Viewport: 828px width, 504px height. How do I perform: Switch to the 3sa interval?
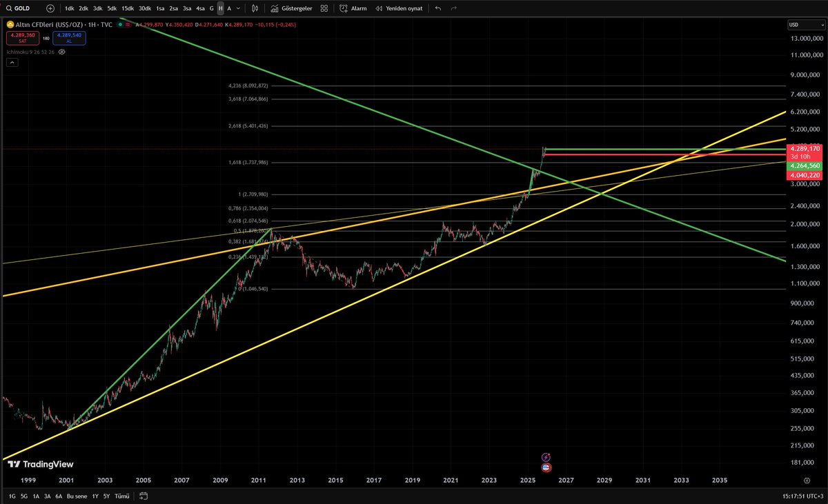click(x=187, y=9)
